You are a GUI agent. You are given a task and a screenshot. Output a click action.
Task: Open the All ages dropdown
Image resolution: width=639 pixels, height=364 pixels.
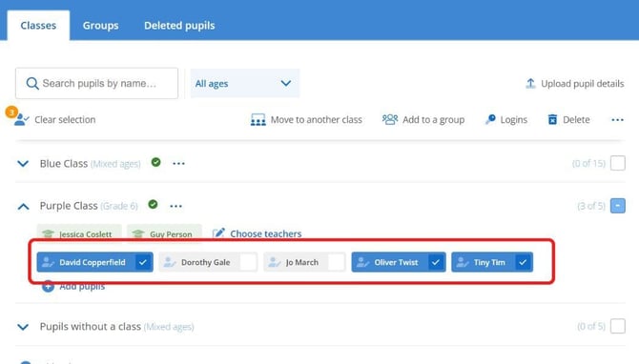click(244, 84)
